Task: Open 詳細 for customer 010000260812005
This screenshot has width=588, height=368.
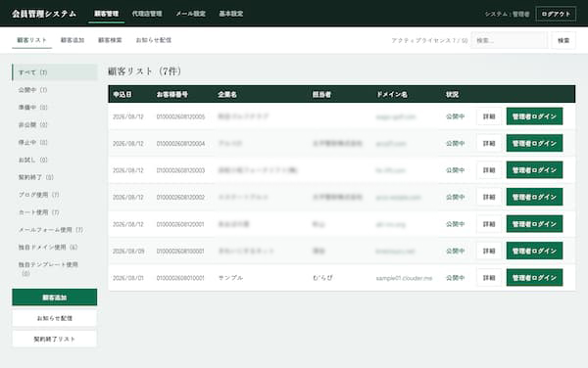Action: (489, 116)
